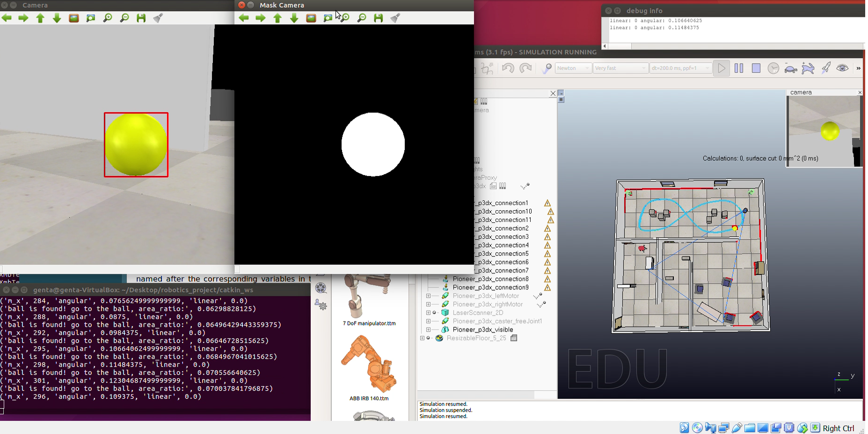Image resolution: width=868 pixels, height=434 pixels.
Task: Toggle real-time mode clock icon
Action: [x=773, y=68]
